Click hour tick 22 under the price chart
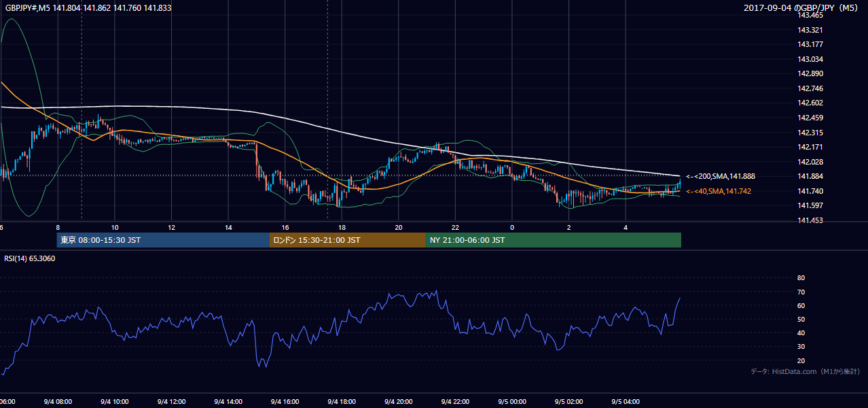Image resolution: width=868 pixels, height=408 pixels. (456, 227)
